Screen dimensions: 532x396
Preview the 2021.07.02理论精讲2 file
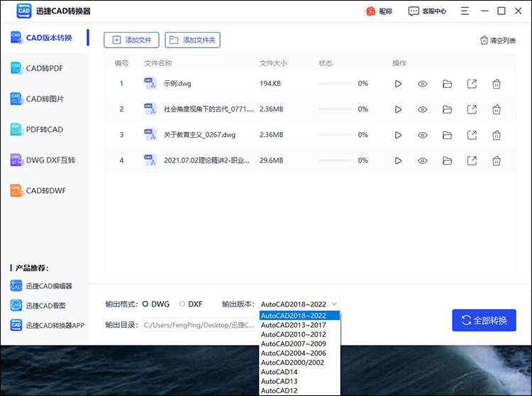tap(423, 161)
